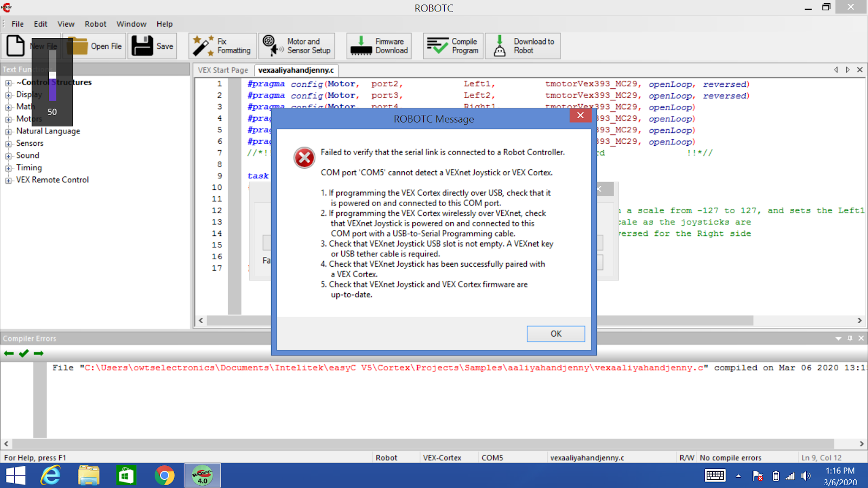Select vexaaliyahandjenny.c tab
Screen dimensions: 868x488
tap(296, 70)
